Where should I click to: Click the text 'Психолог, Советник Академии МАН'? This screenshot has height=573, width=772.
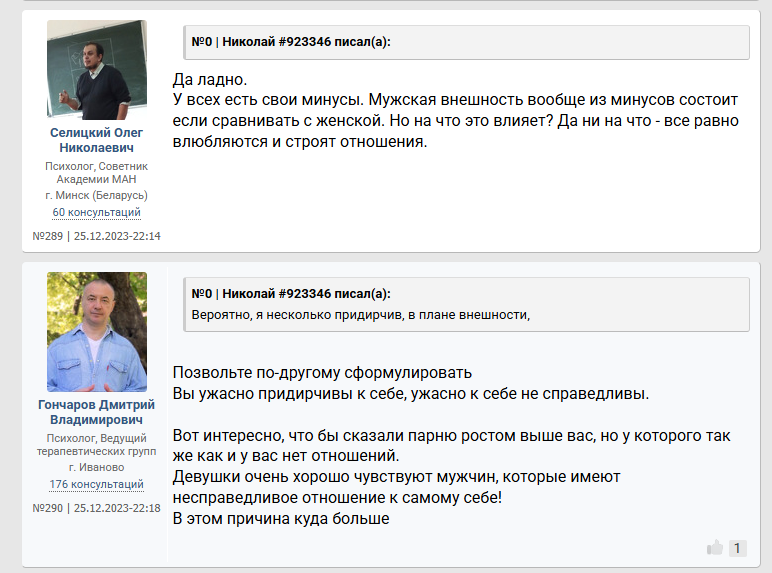tap(96, 173)
